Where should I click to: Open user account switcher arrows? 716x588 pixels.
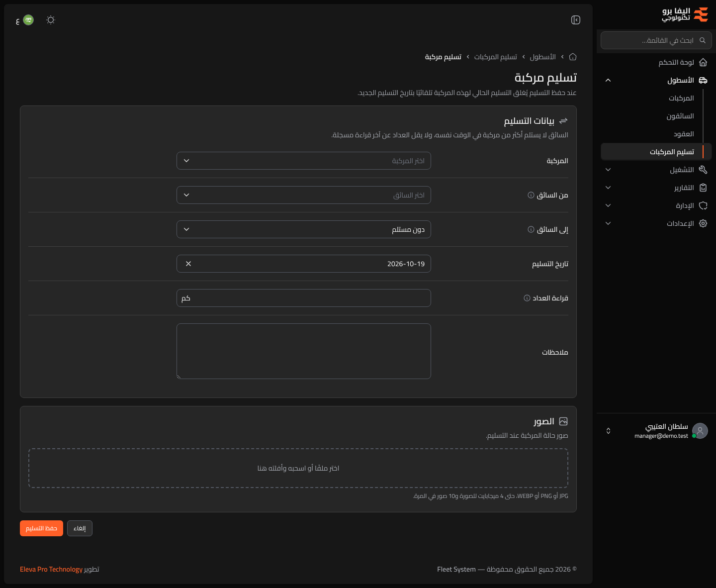(608, 431)
